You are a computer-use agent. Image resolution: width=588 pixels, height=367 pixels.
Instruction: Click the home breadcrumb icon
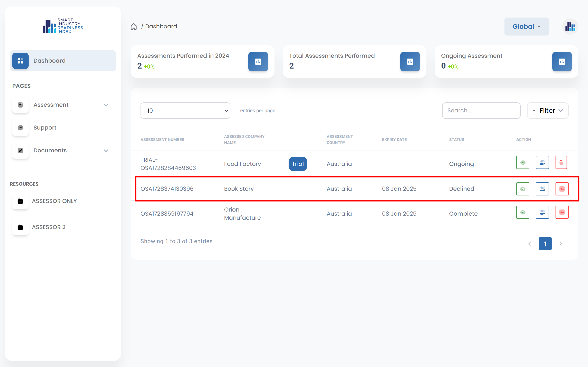coord(134,27)
